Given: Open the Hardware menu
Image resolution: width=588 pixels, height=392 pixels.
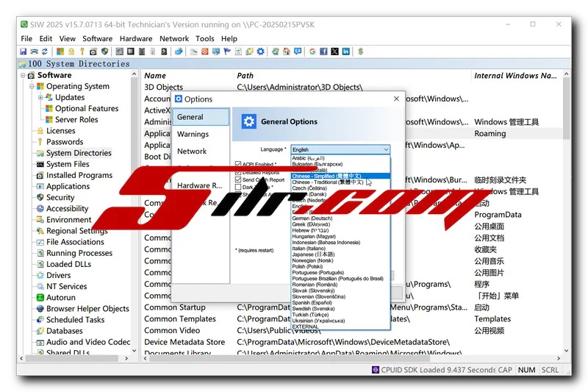Looking at the screenshot, I should (x=136, y=39).
